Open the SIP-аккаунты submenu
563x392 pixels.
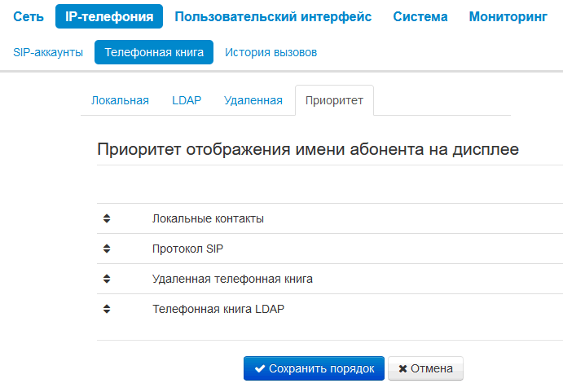tap(48, 52)
